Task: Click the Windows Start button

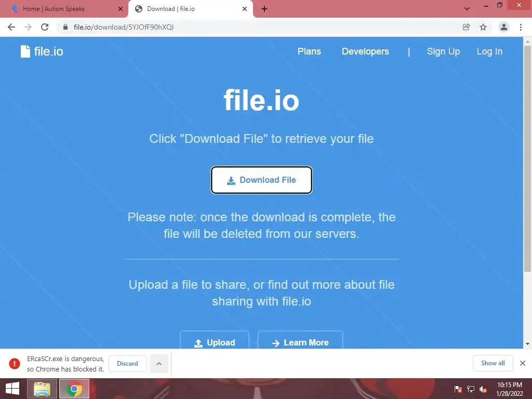Action: [12, 389]
